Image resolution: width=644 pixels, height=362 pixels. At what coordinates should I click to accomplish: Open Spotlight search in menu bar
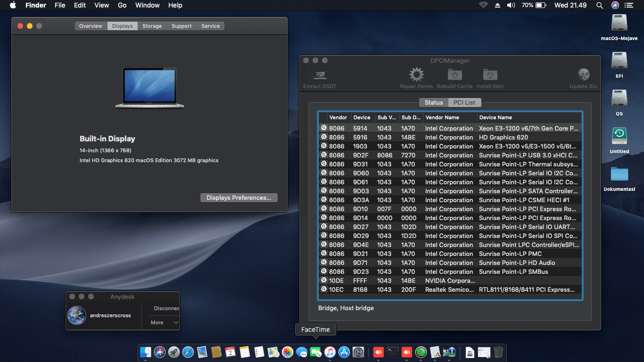(599, 5)
